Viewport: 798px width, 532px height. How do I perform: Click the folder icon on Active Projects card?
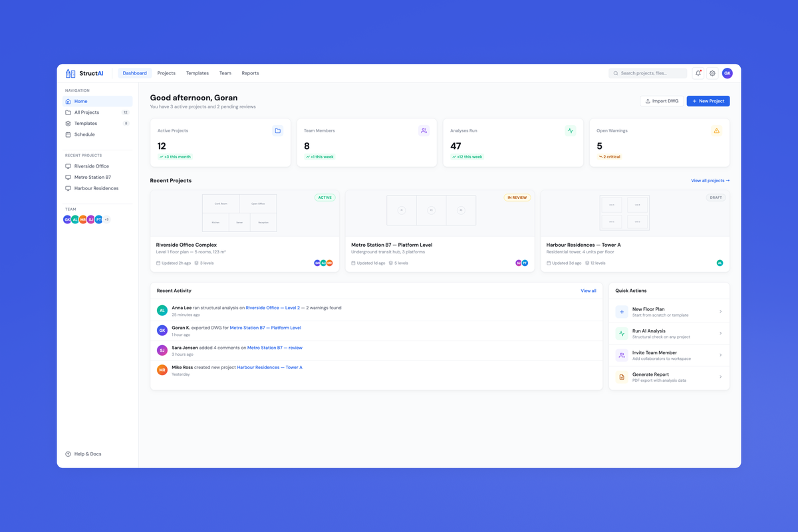pos(278,130)
